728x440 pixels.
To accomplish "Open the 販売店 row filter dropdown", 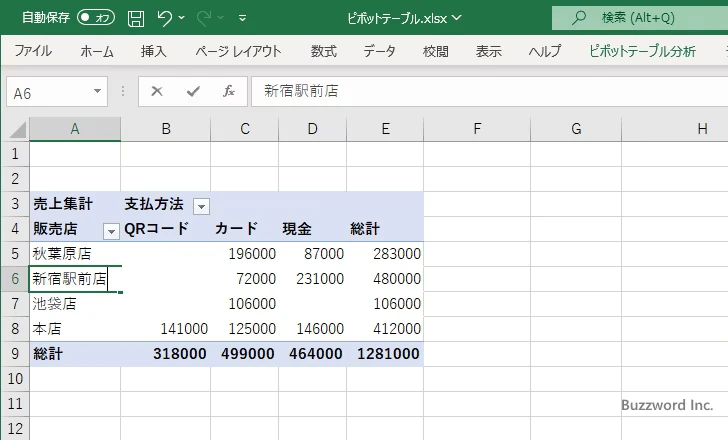I will click(x=111, y=231).
